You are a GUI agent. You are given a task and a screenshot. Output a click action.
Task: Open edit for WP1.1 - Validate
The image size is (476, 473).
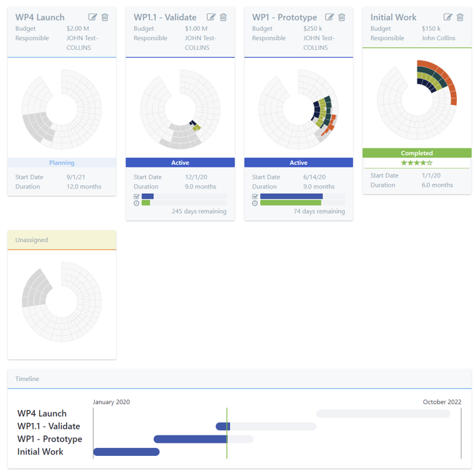[211, 17]
